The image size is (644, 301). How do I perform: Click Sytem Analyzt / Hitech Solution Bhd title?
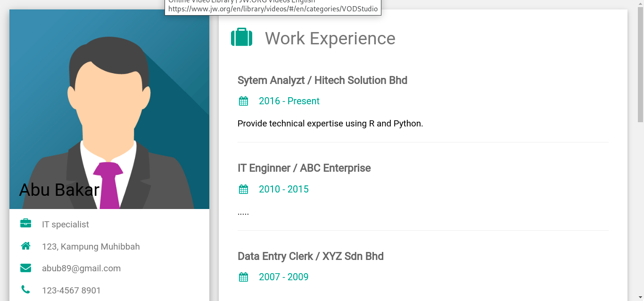click(322, 80)
